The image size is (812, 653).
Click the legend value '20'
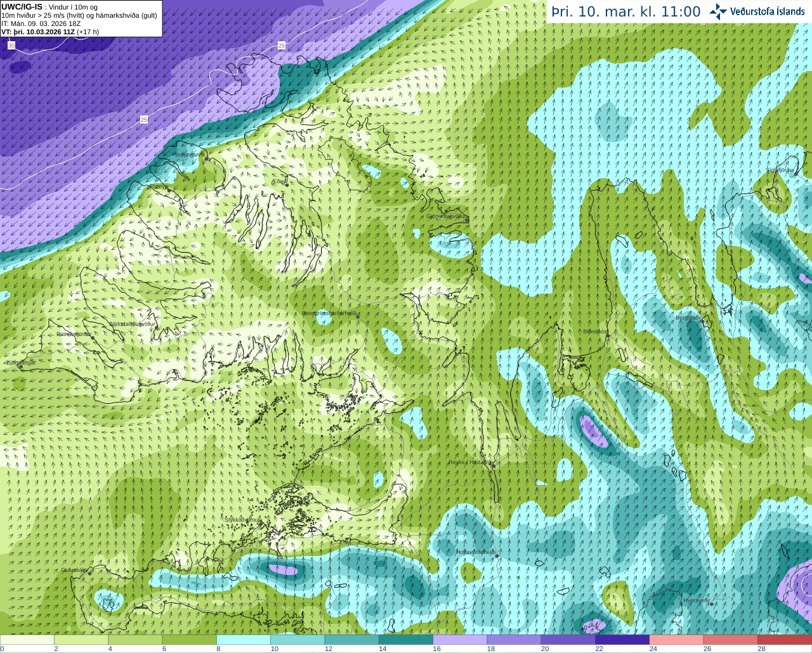click(545, 649)
